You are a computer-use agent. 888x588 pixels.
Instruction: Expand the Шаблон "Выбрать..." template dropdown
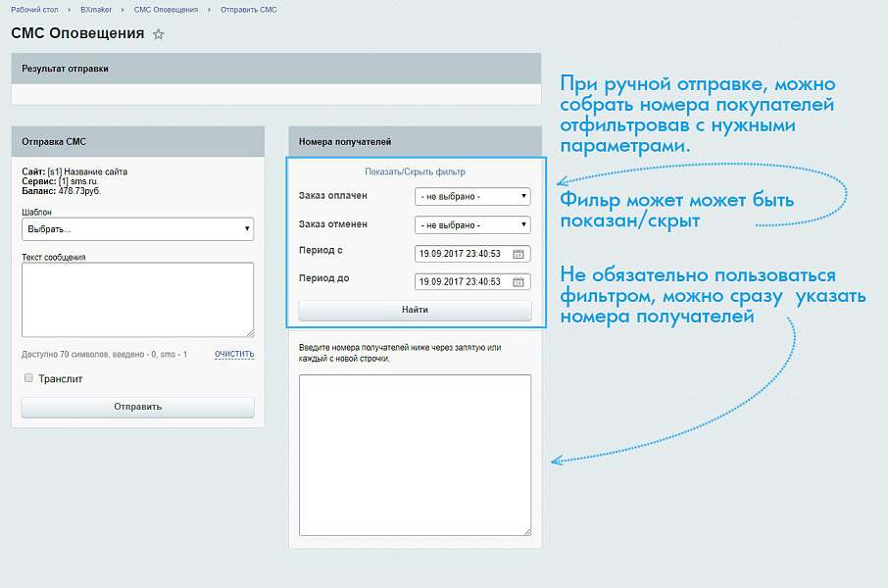(137, 228)
